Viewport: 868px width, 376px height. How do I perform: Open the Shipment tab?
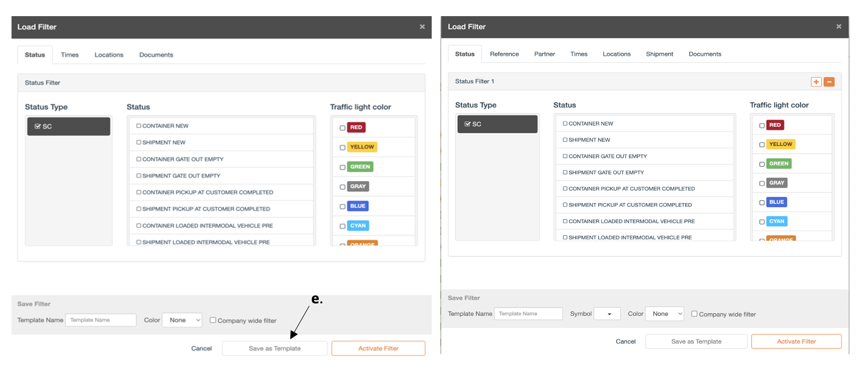point(660,54)
